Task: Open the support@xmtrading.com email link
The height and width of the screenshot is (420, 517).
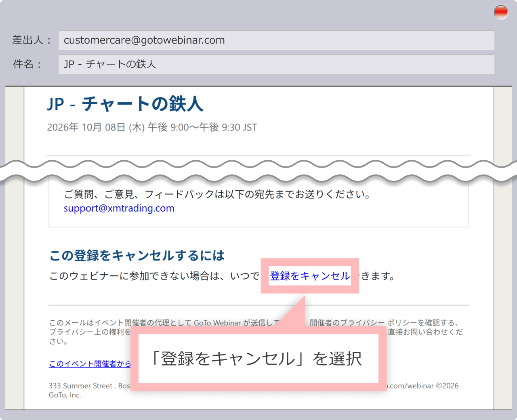Action: coord(119,208)
